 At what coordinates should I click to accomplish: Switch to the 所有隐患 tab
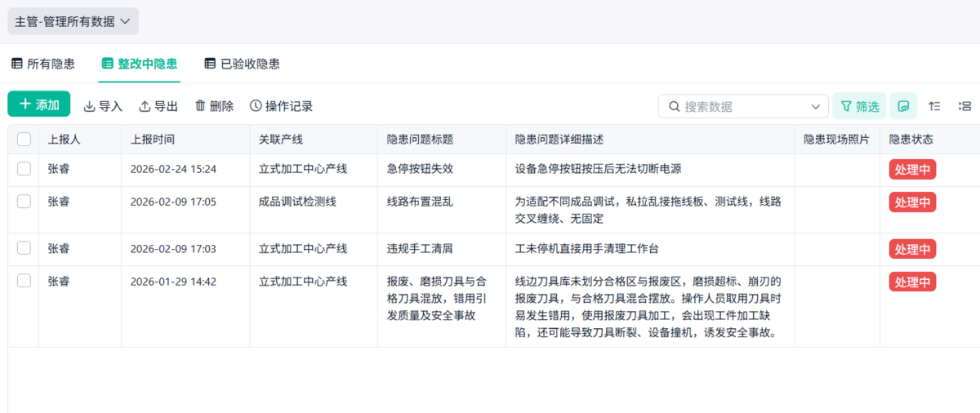click(43, 64)
